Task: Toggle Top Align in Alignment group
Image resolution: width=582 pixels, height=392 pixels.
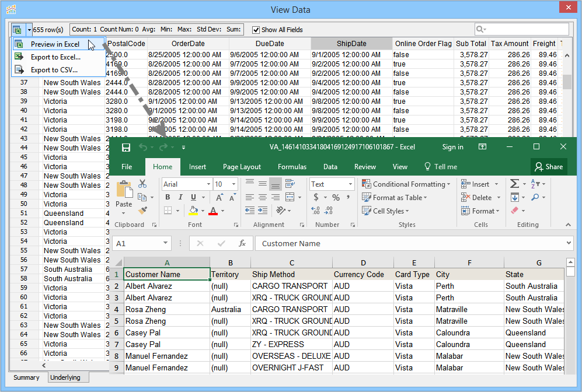Action: tap(250, 184)
